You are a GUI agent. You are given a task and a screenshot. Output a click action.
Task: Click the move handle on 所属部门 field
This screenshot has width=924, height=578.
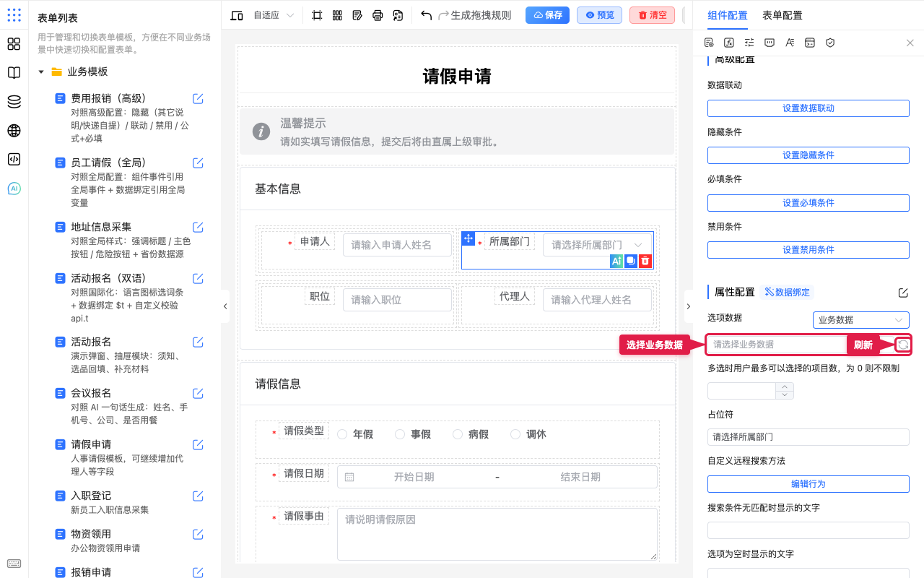pos(468,238)
